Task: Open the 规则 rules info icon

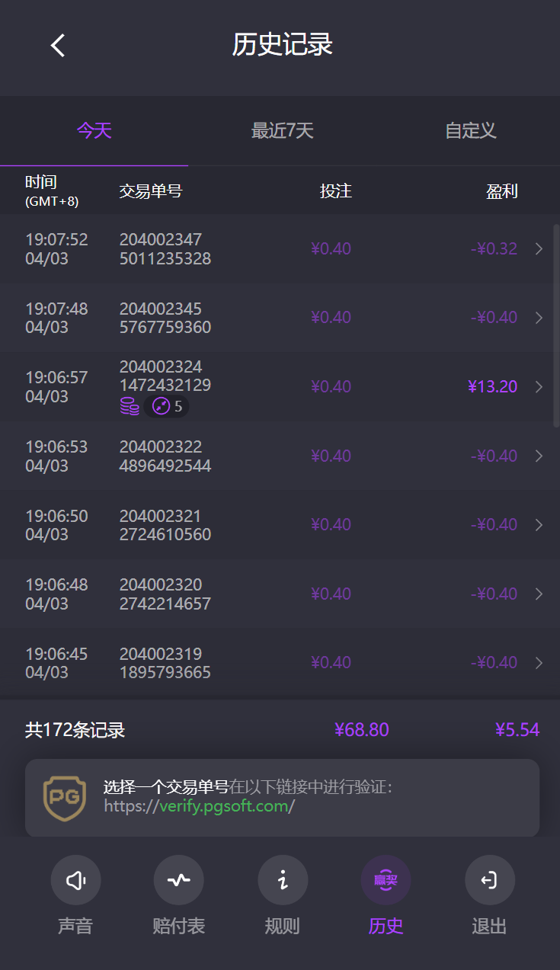Action: pos(283,880)
